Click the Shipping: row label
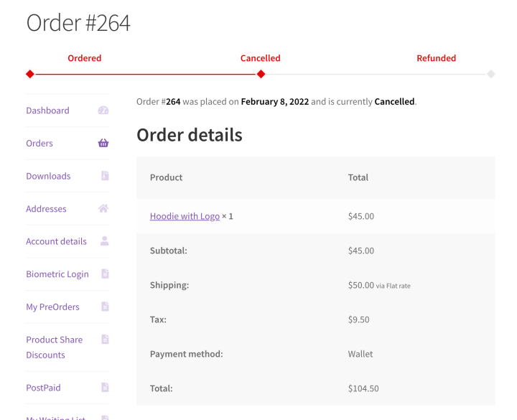517x420 pixels. click(169, 285)
